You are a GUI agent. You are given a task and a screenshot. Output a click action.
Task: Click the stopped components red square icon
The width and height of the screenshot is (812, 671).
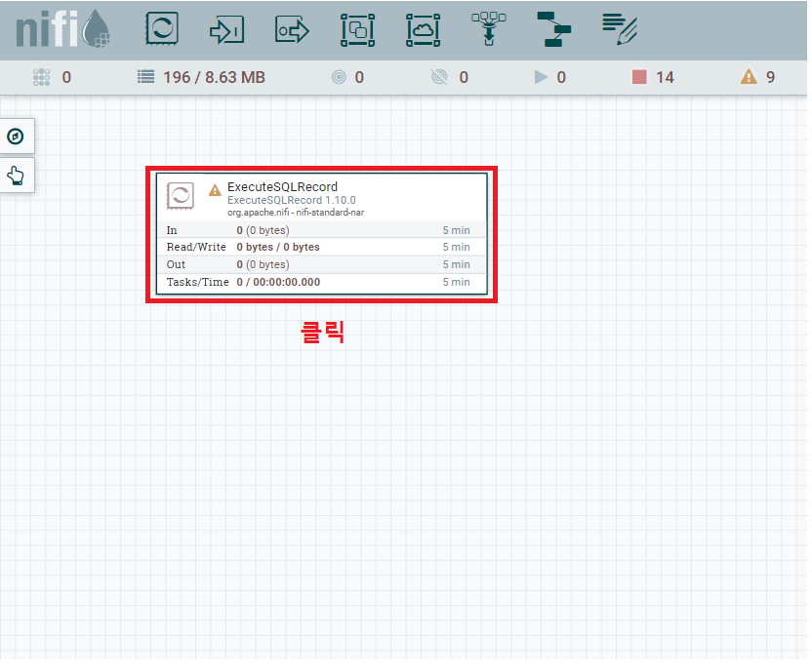click(639, 77)
